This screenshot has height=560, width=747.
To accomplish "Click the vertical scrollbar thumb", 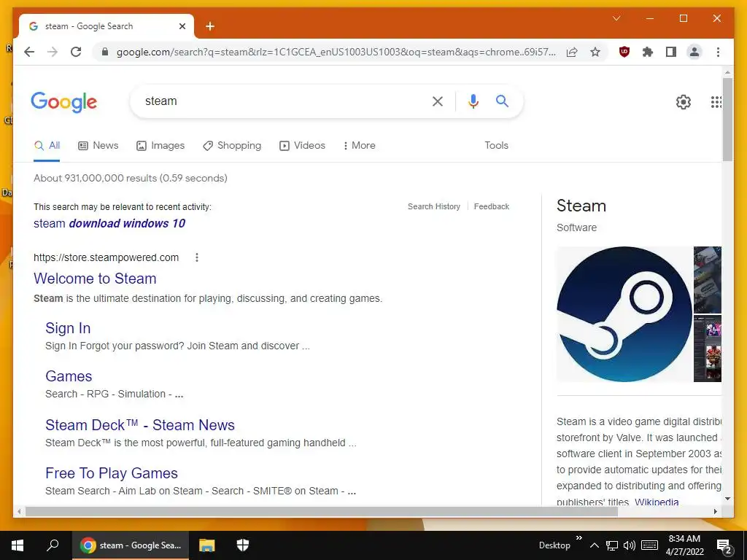I will click(727, 120).
